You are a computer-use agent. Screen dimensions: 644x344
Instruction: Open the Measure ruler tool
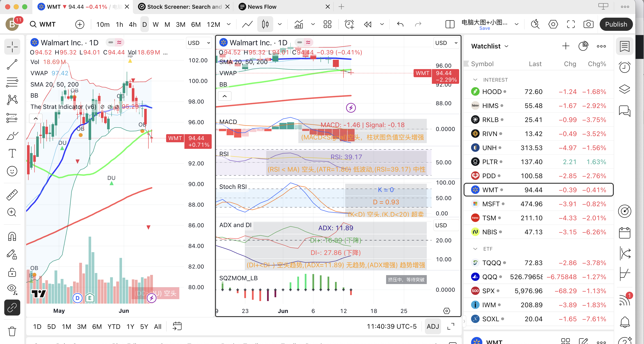pos(12,195)
